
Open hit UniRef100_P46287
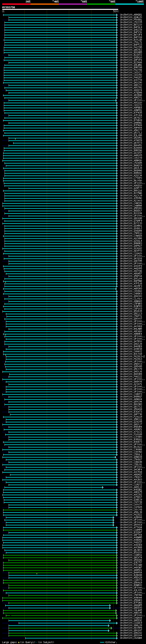tap(131, 77)
